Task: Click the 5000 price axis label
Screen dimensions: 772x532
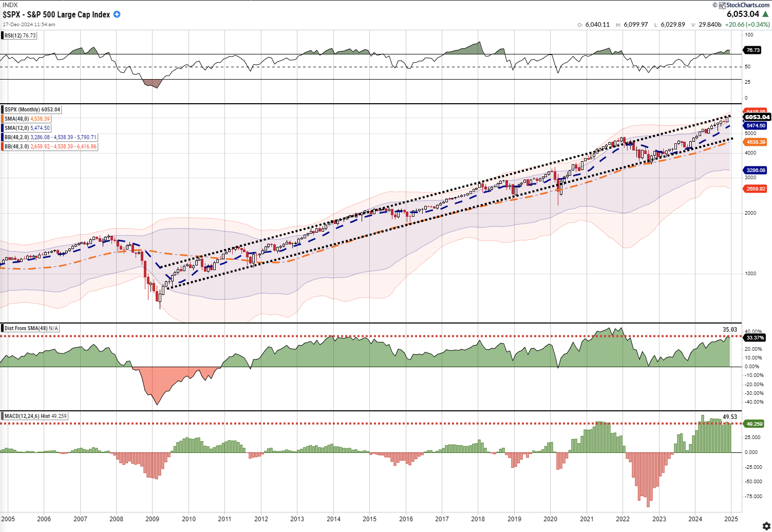Action: point(750,134)
